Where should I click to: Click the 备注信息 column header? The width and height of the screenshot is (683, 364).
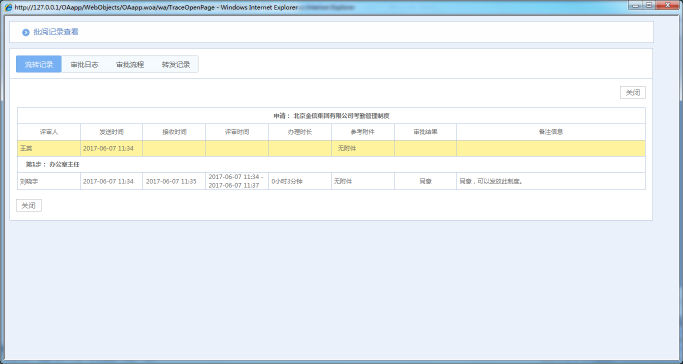tap(551, 132)
